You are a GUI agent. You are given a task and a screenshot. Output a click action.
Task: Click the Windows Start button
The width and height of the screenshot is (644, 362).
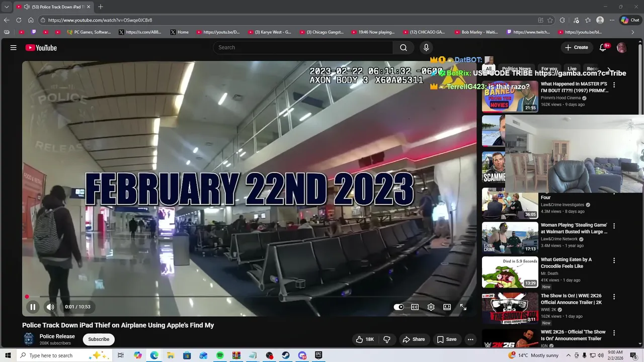8,355
